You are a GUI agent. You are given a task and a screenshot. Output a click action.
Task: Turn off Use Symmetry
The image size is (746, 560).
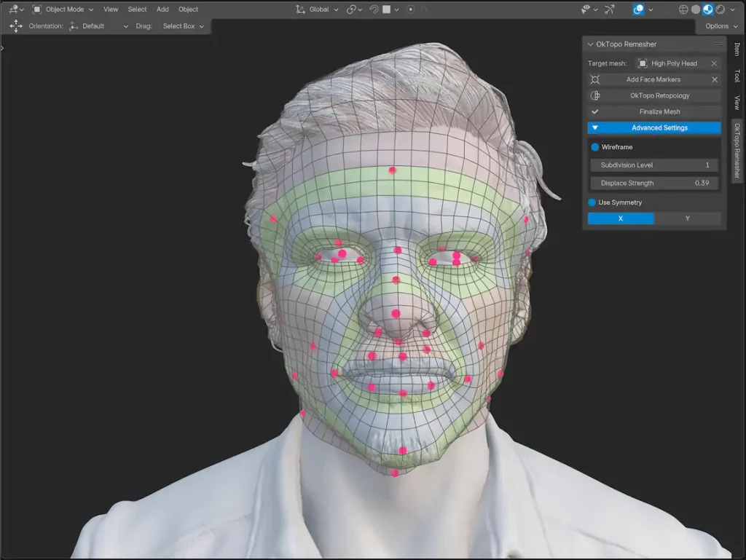(592, 202)
